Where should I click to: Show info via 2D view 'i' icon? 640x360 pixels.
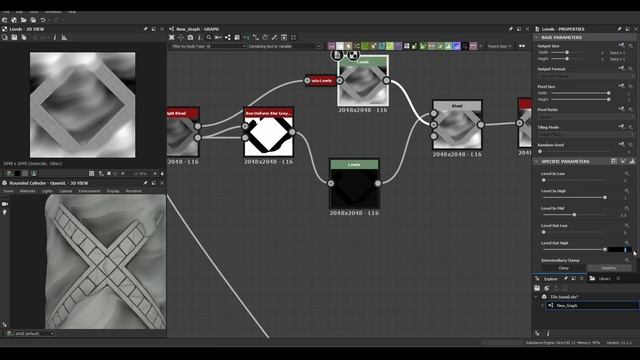point(55,38)
